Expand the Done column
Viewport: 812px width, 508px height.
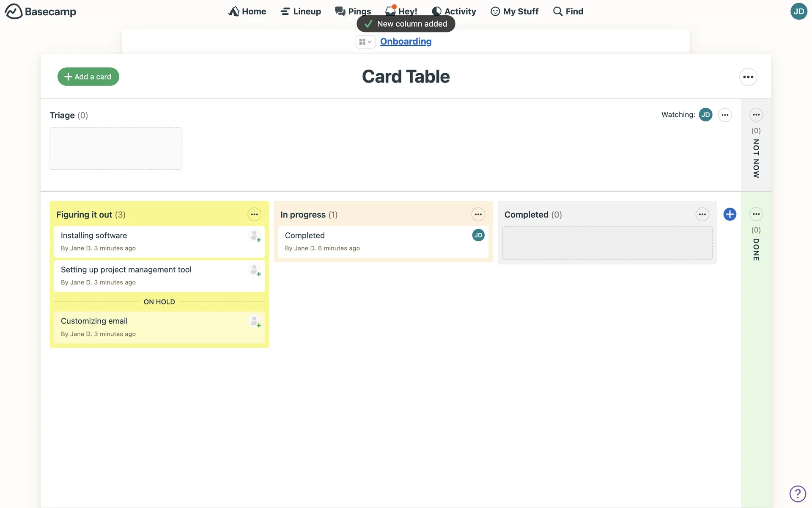click(x=756, y=250)
